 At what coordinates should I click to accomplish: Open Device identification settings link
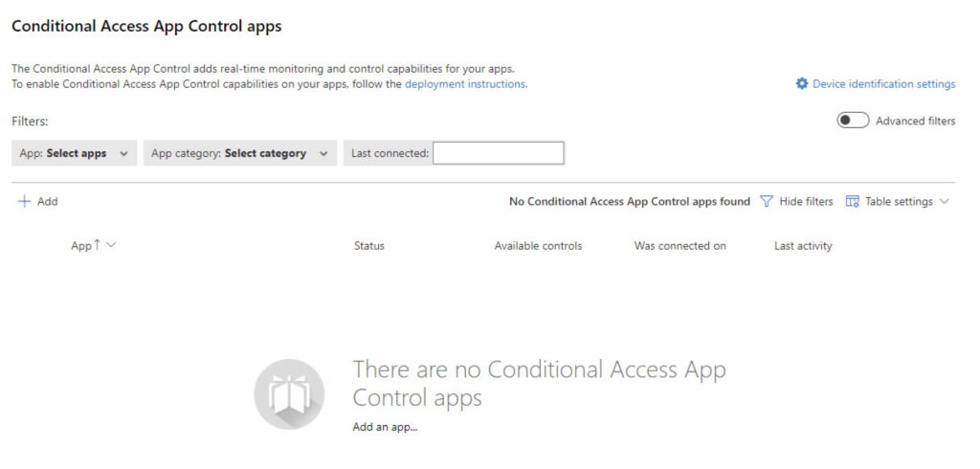coord(883,84)
